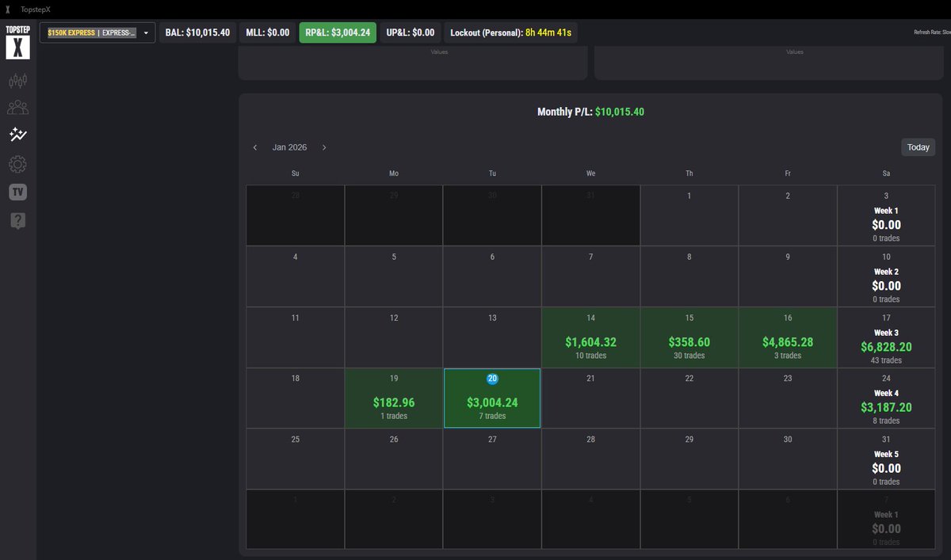Toggle the MLL display pill
This screenshot has width=951, height=560.
click(266, 32)
